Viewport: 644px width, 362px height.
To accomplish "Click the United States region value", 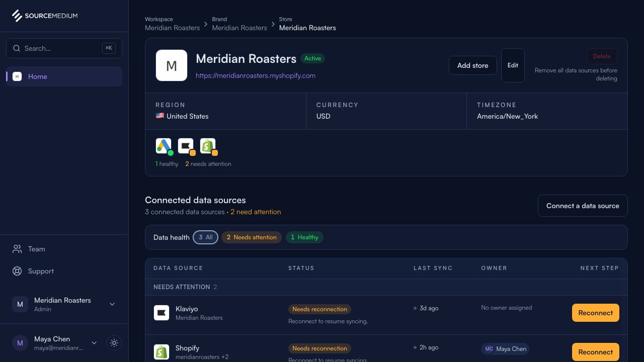I will [188, 116].
